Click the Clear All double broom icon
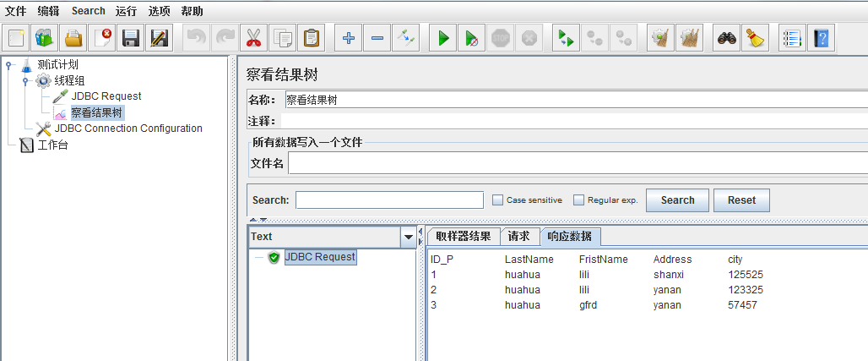Image resolution: width=868 pixels, height=361 pixels. pyautogui.click(x=689, y=38)
